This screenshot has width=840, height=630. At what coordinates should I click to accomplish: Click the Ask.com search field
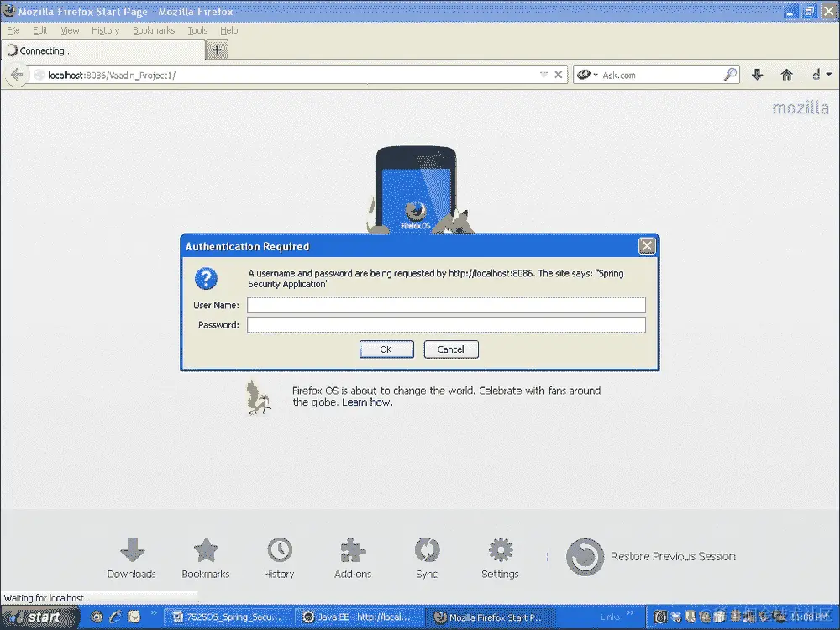pos(661,75)
